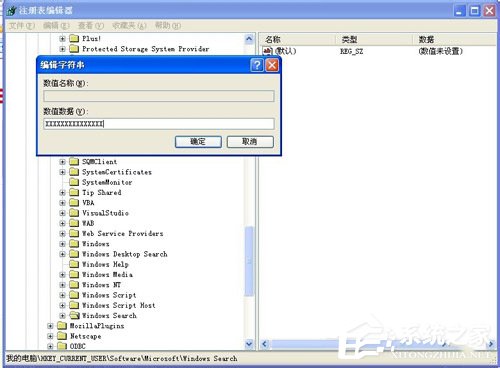Expand the Tip Shared key

62,193
